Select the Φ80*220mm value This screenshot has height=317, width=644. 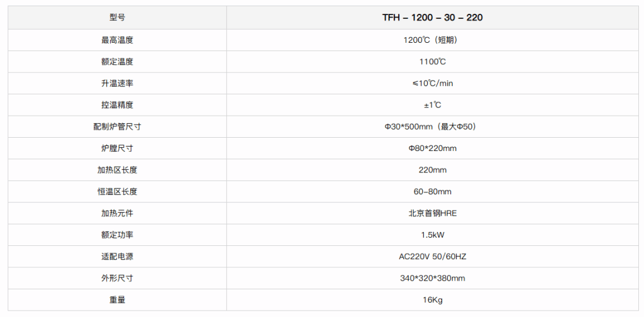(x=433, y=148)
